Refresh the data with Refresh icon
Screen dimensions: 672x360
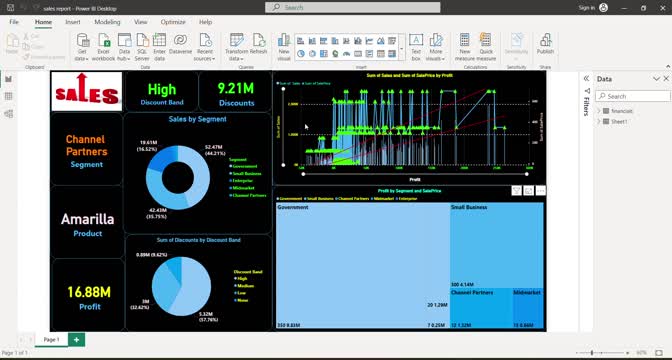[258, 44]
